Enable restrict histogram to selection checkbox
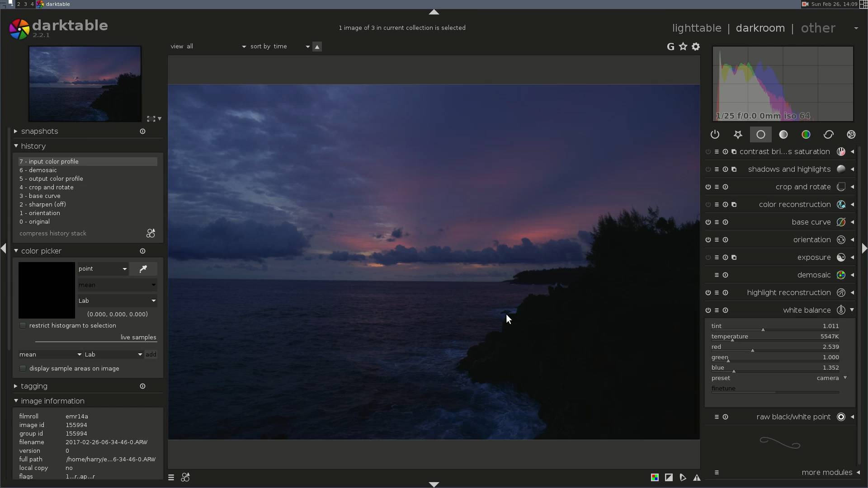The image size is (868, 488). [x=23, y=326]
